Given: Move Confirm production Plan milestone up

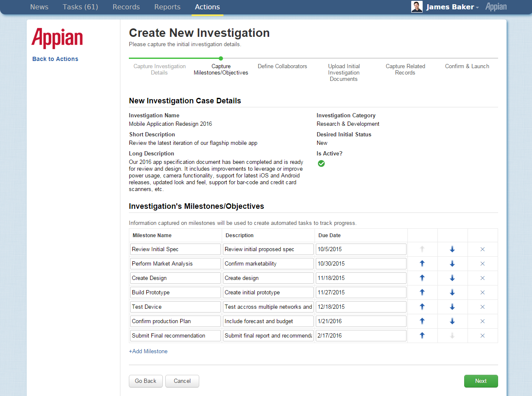Looking at the screenshot, I should [422, 321].
